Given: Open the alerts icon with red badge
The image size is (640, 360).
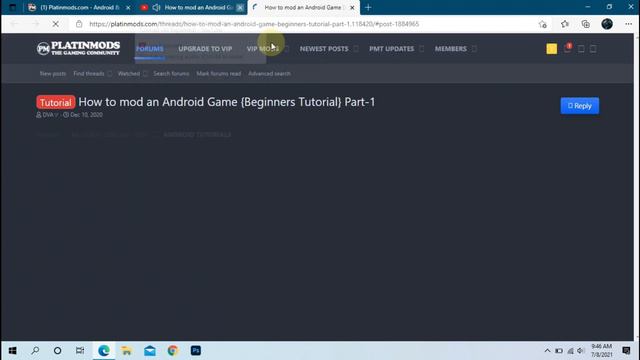Looking at the screenshot, I should 567,49.
